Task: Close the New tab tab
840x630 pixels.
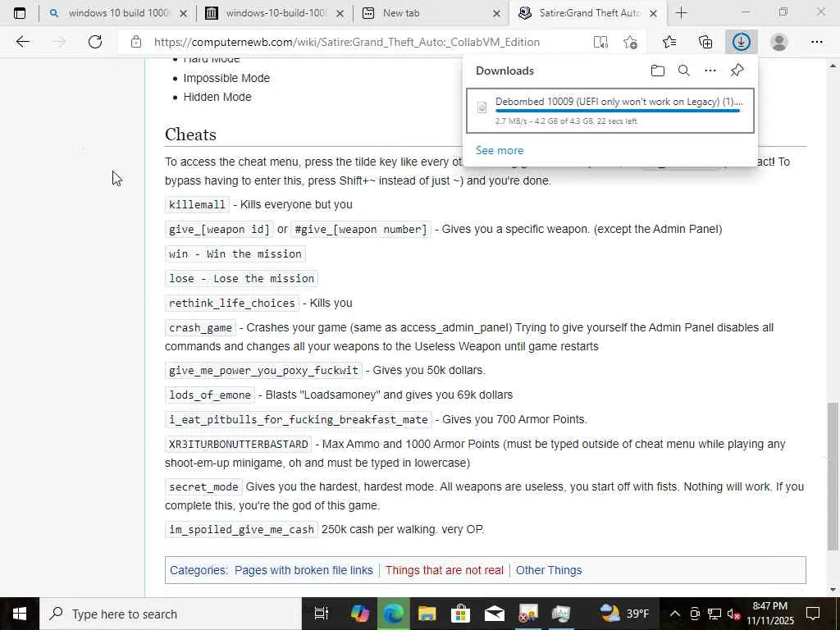Action: [496, 13]
